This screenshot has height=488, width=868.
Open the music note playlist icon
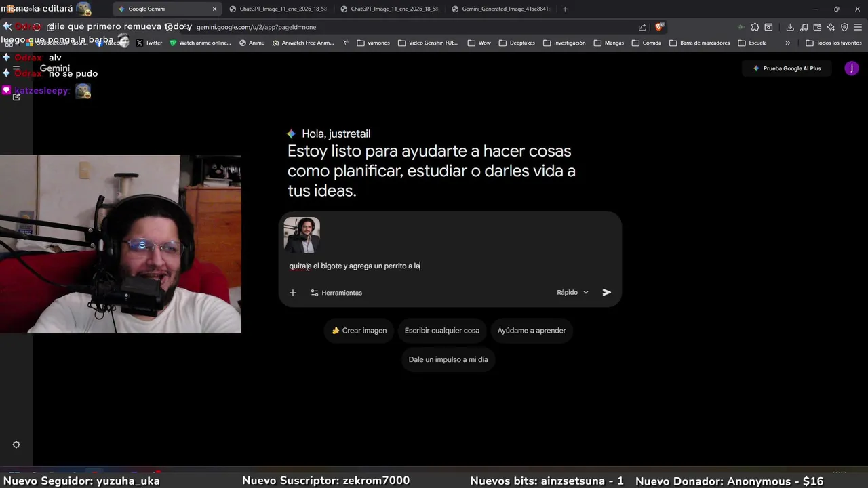point(804,27)
